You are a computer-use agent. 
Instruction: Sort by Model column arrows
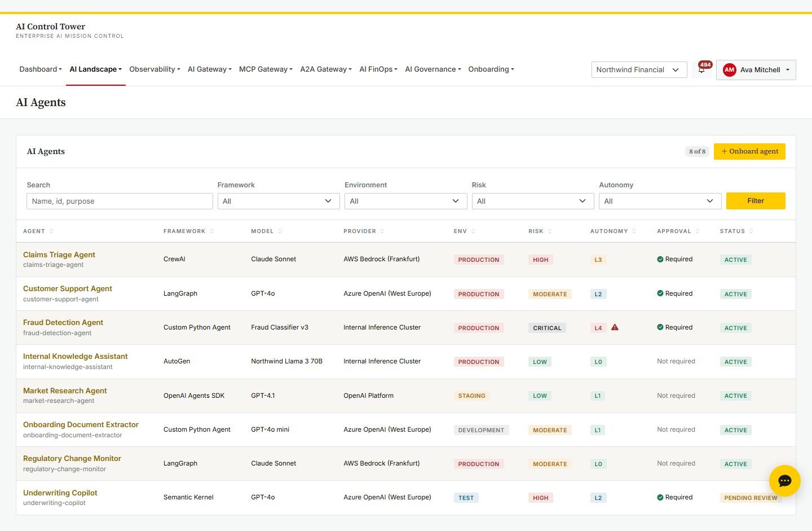[280, 231]
